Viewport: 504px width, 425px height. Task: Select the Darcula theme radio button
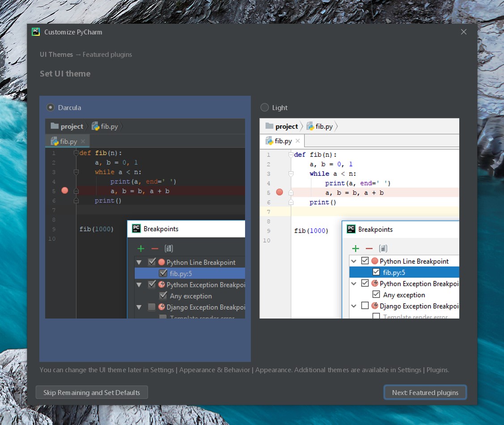[x=51, y=107]
